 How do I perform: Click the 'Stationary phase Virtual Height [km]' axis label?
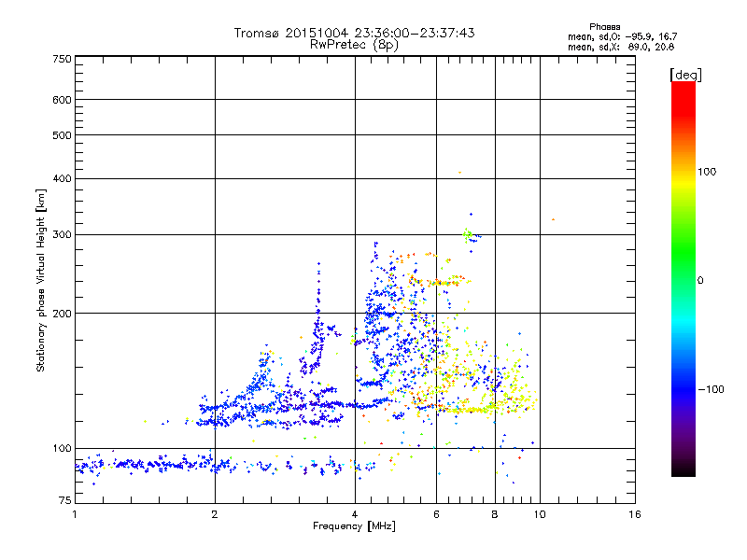[41, 281]
